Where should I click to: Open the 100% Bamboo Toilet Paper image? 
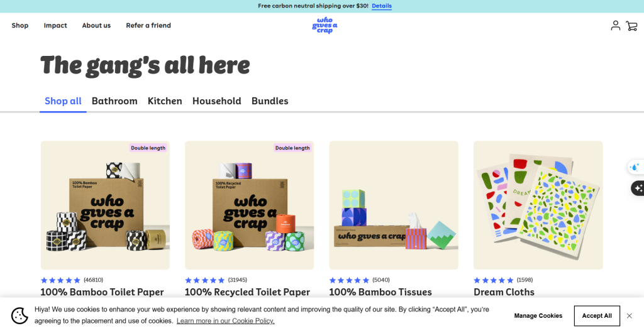105,205
